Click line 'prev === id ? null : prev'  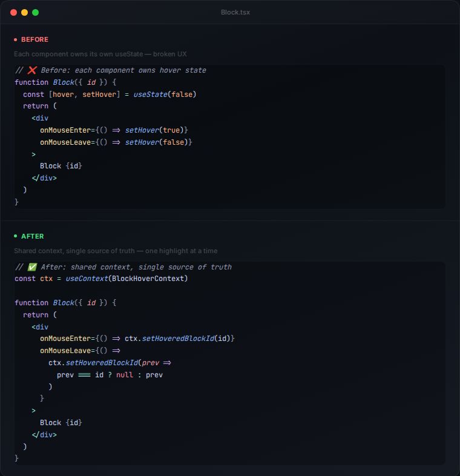click(x=110, y=375)
